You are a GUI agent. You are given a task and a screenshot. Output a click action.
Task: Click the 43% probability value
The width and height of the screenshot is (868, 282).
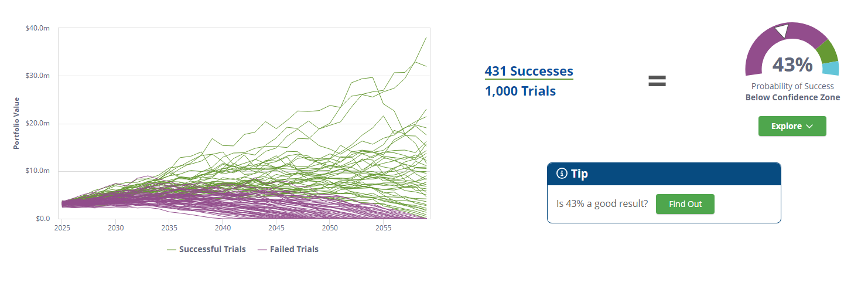point(792,64)
